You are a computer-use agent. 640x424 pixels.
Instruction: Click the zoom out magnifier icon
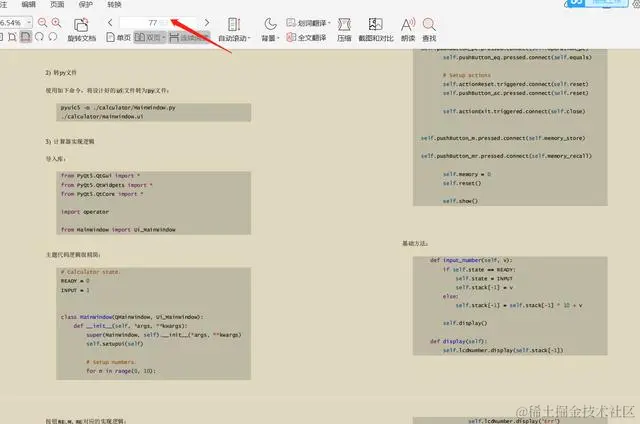pyautogui.click(x=42, y=22)
